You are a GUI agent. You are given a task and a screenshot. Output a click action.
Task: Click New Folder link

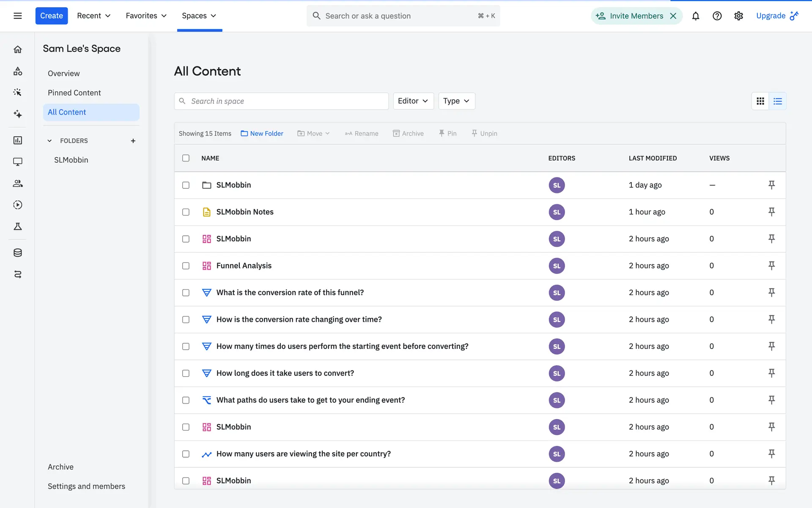262,133
